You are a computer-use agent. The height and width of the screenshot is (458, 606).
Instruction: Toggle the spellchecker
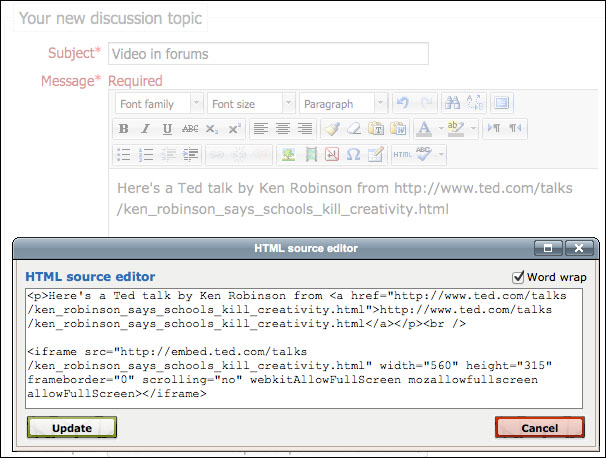(x=424, y=155)
